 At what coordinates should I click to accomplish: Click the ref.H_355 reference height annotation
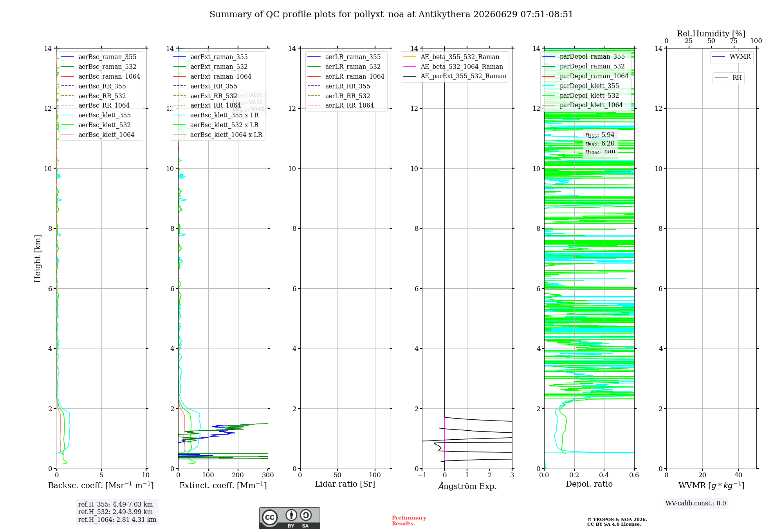pyautogui.click(x=115, y=505)
